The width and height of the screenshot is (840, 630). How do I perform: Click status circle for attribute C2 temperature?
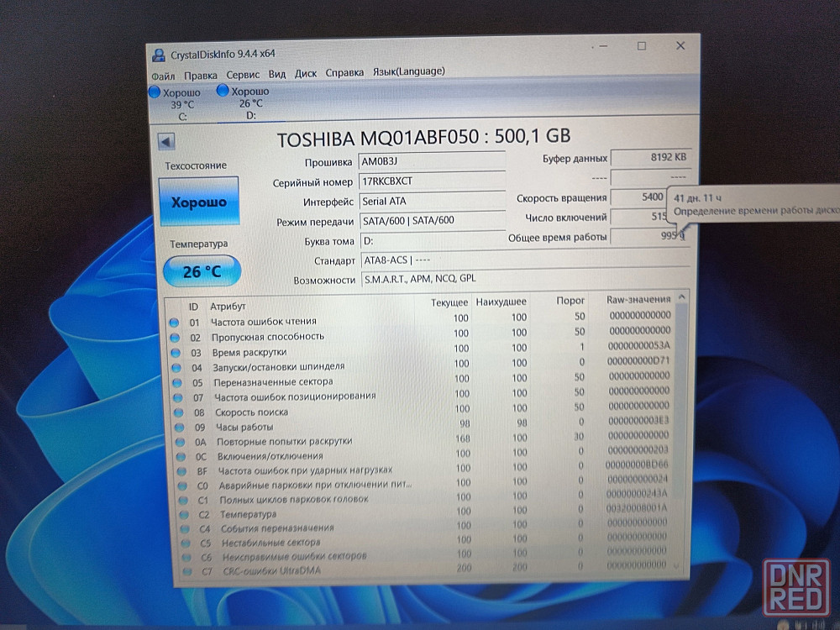177,514
